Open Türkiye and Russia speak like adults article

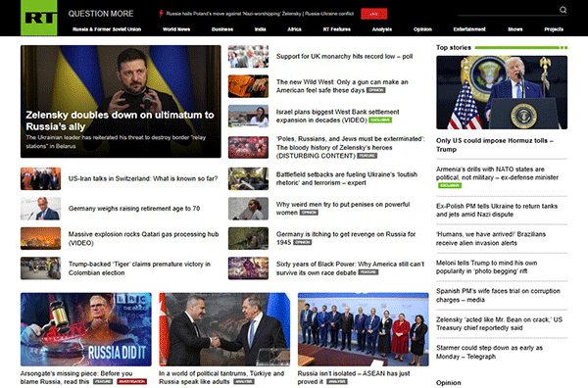click(x=221, y=377)
